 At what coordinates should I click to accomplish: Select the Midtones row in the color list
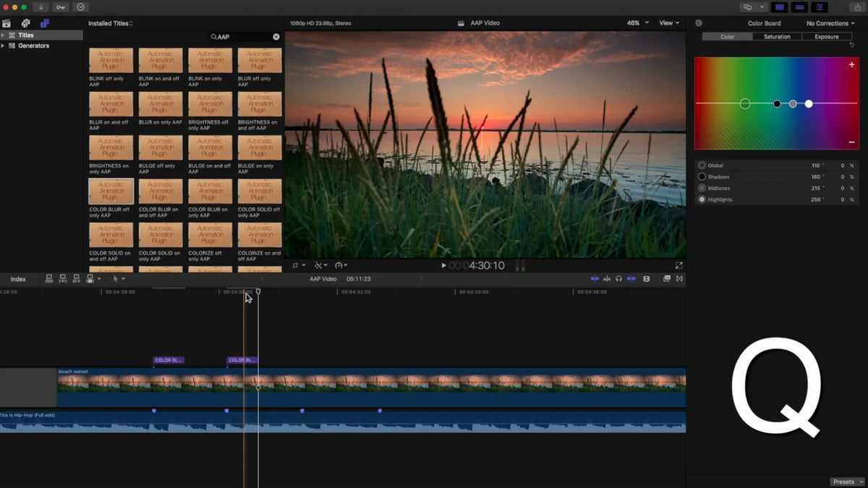click(777, 188)
